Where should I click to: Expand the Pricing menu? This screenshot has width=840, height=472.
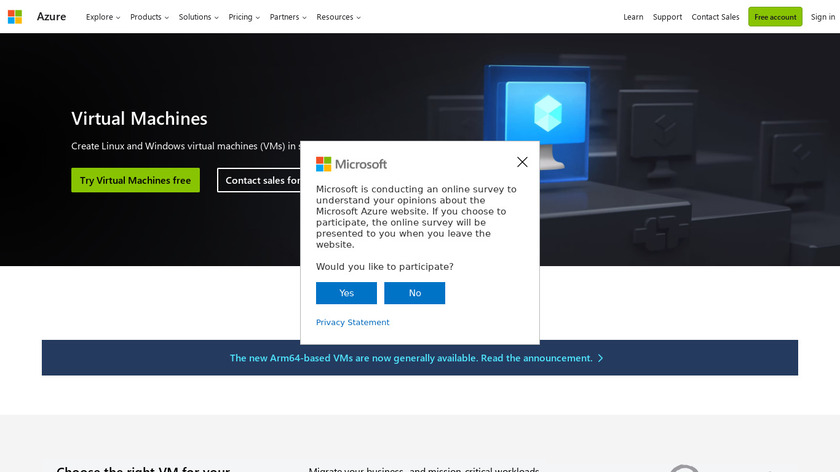pyautogui.click(x=244, y=17)
